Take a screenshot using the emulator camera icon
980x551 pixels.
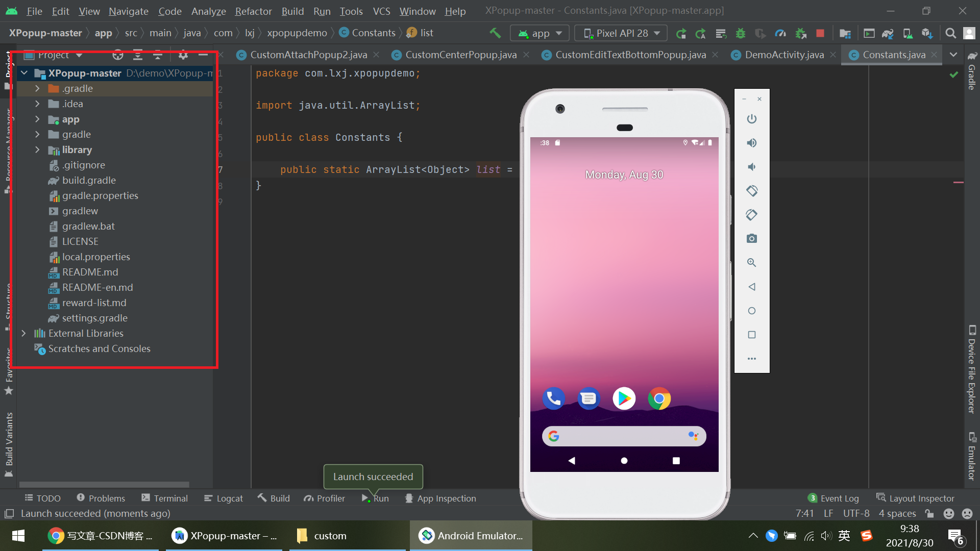[x=751, y=238]
